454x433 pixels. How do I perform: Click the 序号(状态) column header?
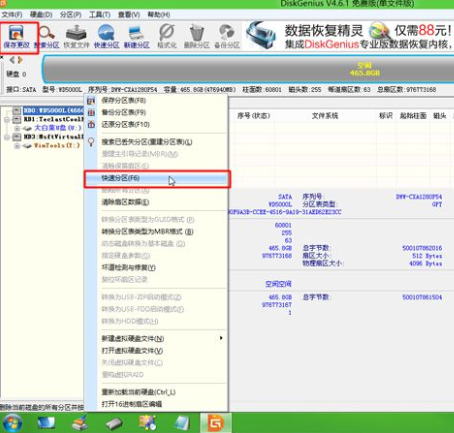253,116
